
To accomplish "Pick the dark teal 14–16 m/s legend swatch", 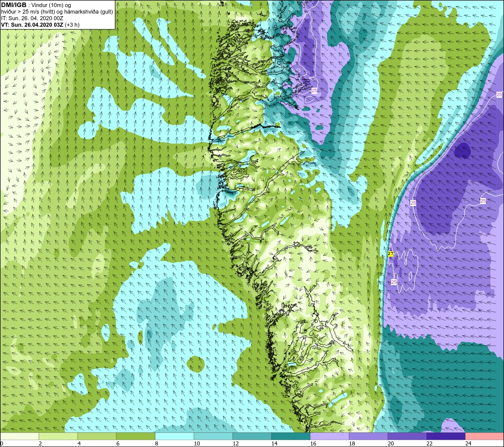I will click(x=291, y=436).
